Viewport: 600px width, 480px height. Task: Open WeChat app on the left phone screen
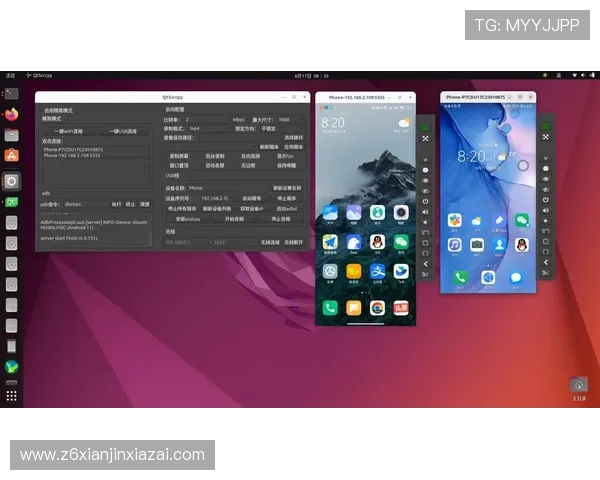tap(401, 242)
